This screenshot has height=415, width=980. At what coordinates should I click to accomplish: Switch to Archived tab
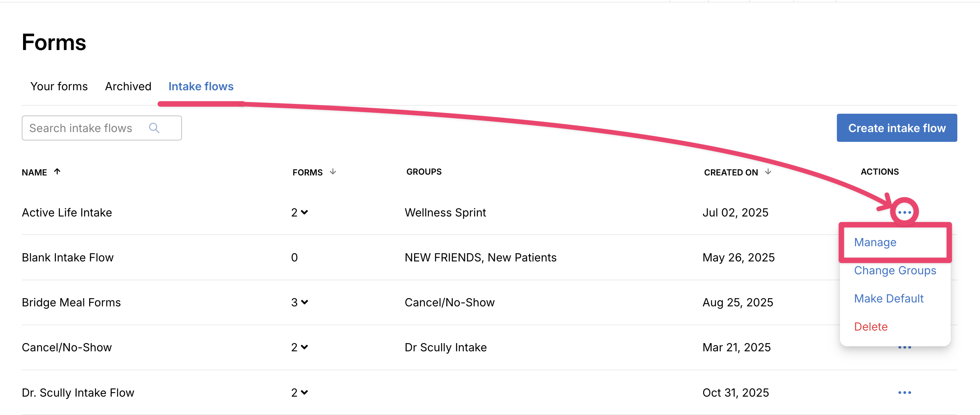point(128,86)
